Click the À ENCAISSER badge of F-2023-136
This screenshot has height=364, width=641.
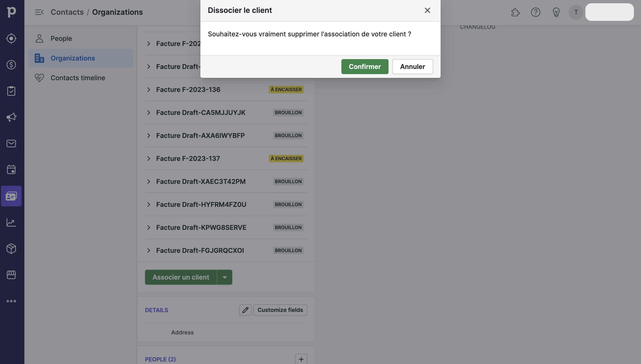(x=286, y=90)
